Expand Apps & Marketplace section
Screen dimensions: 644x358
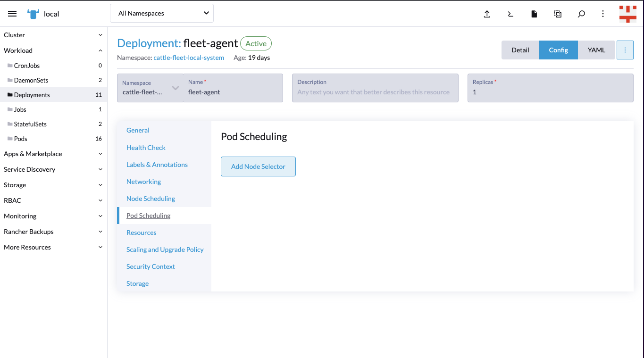tap(53, 154)
